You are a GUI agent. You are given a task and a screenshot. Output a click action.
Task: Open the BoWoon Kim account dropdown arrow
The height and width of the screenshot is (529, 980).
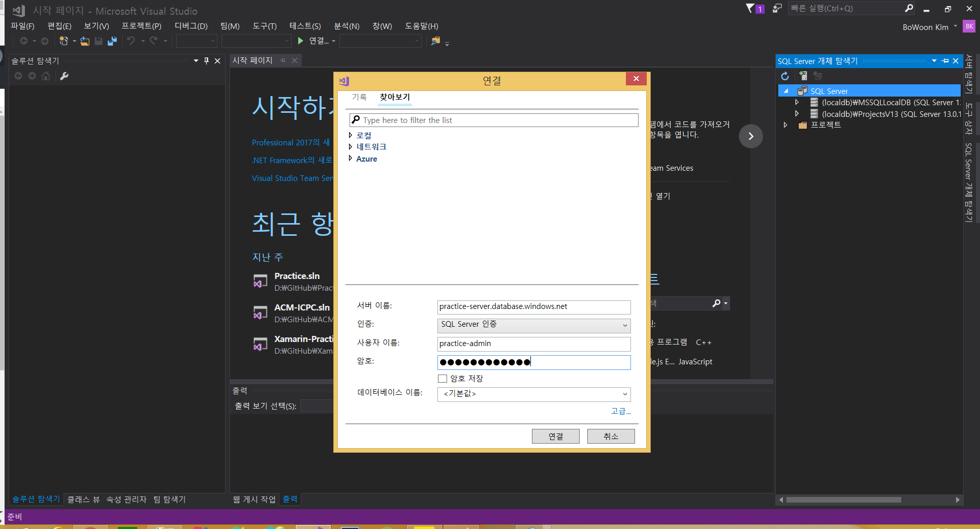coord(955,26)
